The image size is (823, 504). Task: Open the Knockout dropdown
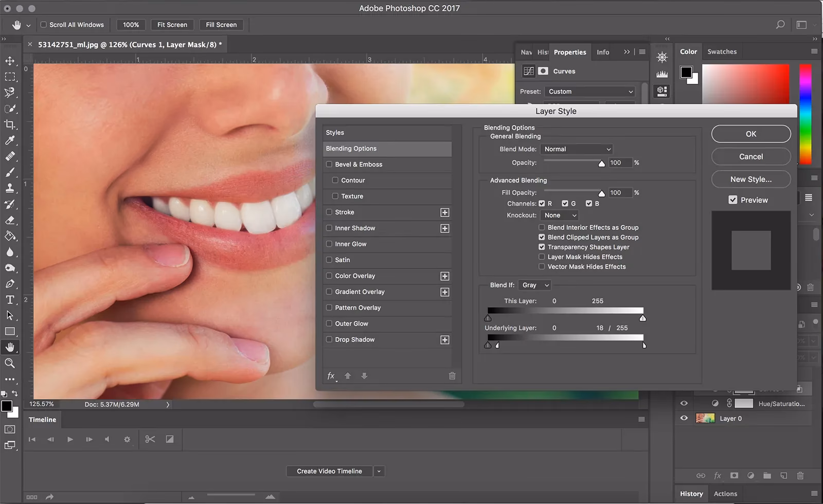pyautogui.click(x=559, y=215)
